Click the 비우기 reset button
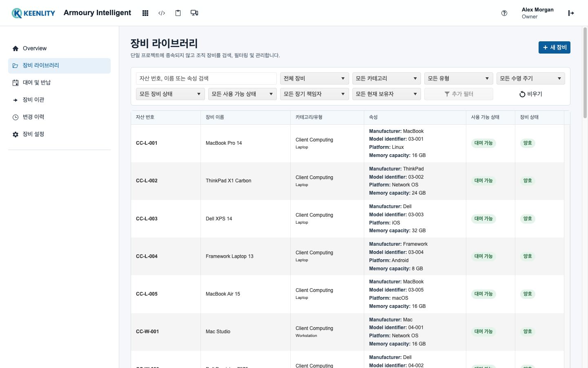 [x=531, y=94]
